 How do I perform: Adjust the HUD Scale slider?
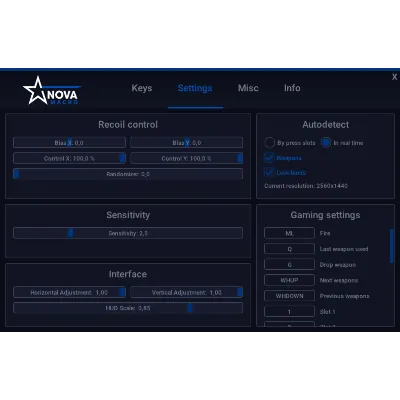coord(128,308)
